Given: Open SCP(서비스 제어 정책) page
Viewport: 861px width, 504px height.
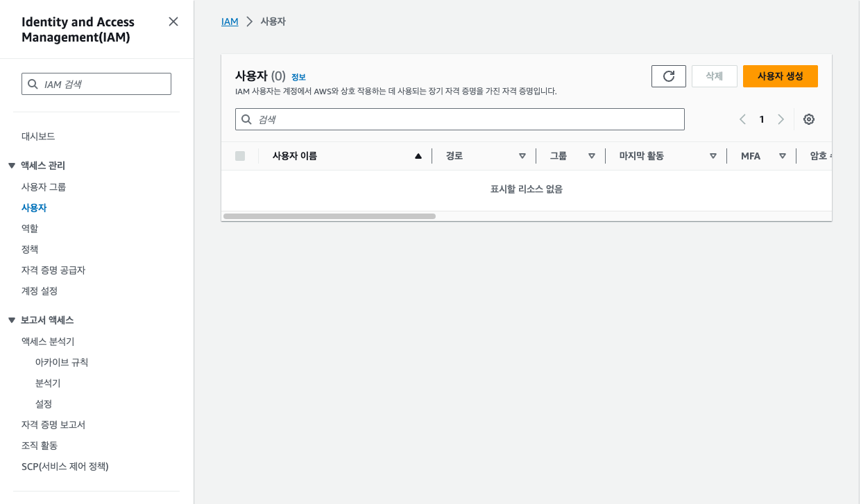Looking at the screenshot, I should (65, 467).
